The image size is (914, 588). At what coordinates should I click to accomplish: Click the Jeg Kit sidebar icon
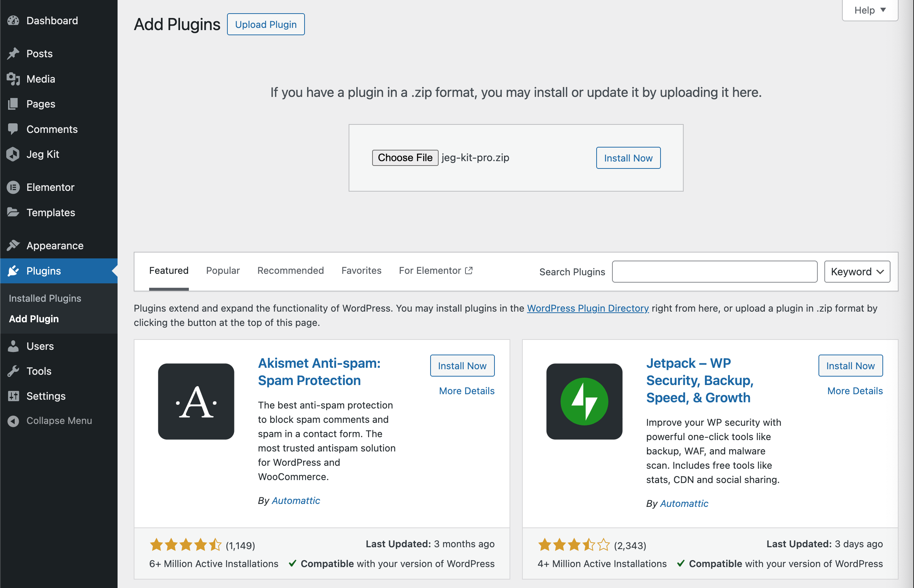13,154
